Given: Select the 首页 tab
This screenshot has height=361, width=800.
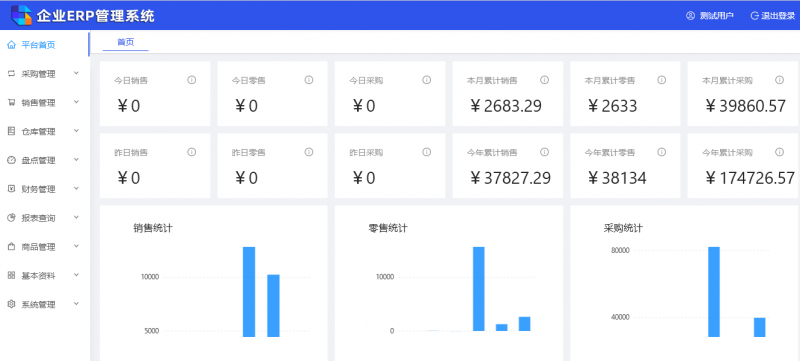Looking at the screenshot, I should (x=126, y=42).
